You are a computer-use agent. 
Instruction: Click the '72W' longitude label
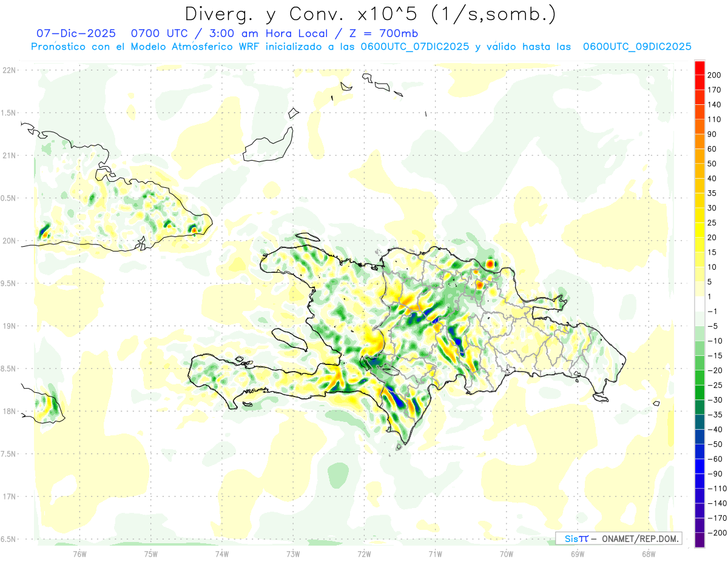[x=364, y=554]
